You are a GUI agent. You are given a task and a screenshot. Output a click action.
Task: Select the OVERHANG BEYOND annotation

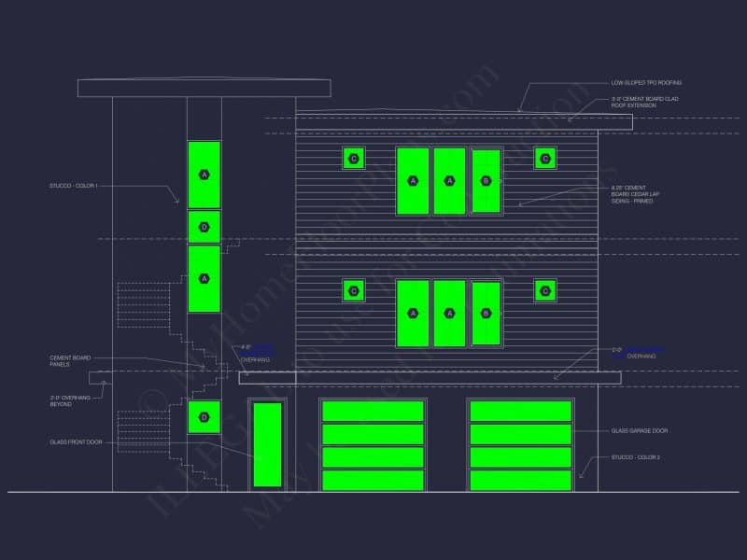(x=70, y=401)
